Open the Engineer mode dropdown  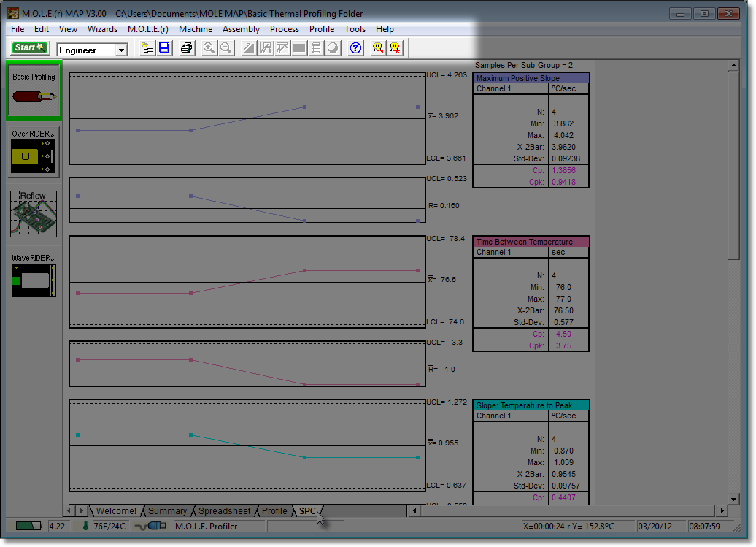121,50
